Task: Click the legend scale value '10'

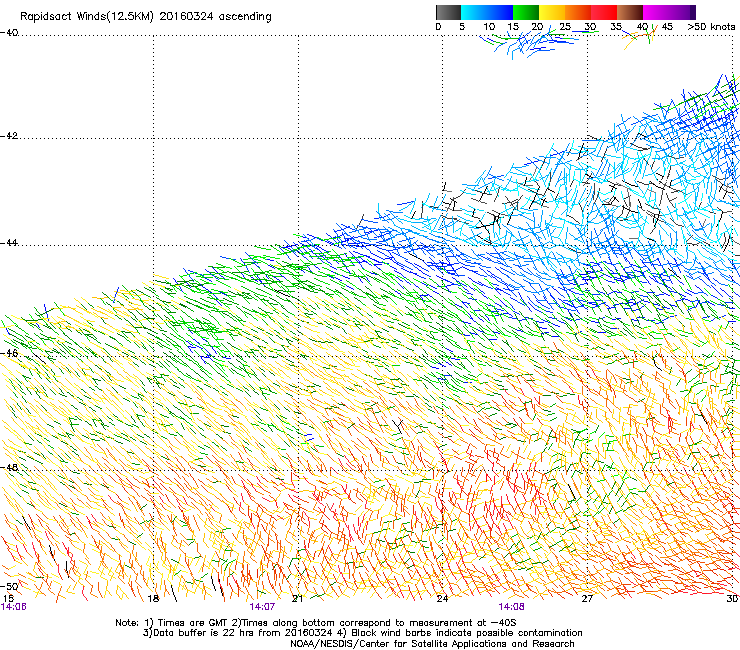Action: 489,27
